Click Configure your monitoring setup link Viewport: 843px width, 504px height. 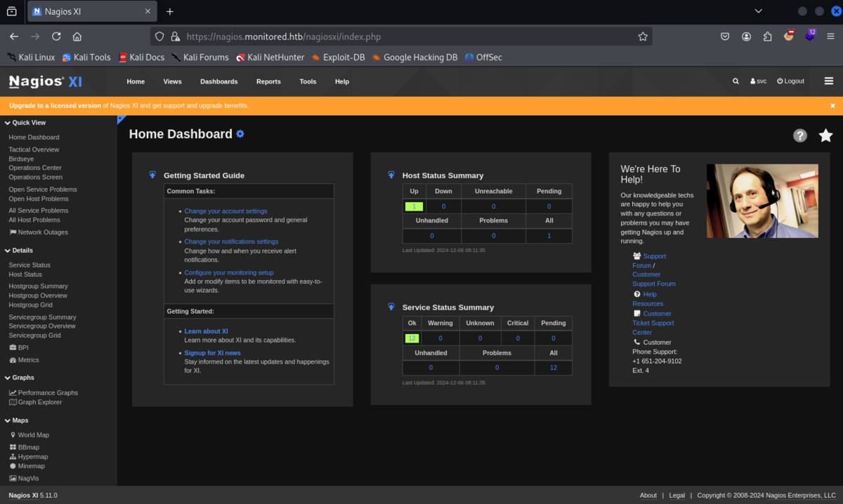229,272
